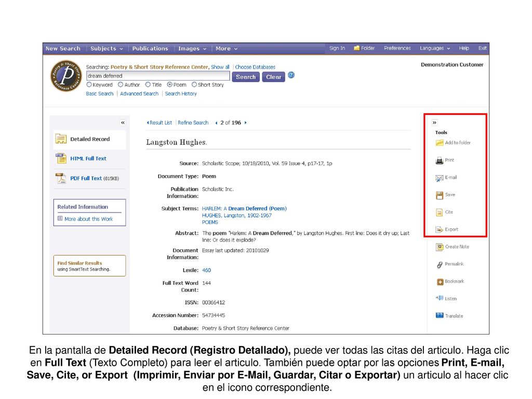Go to next record arrow

click(x=245, y=123)
